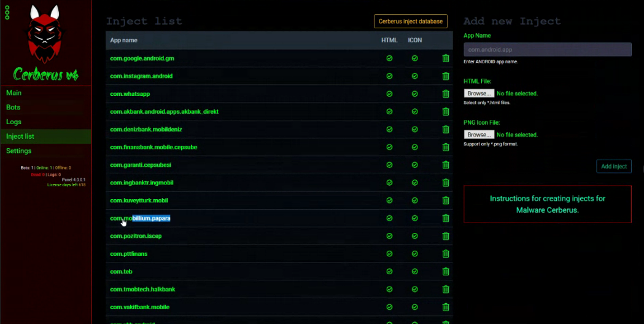644x324 pixels.
Task: Open the Main page in sidebar
Action: click(14, 93)
